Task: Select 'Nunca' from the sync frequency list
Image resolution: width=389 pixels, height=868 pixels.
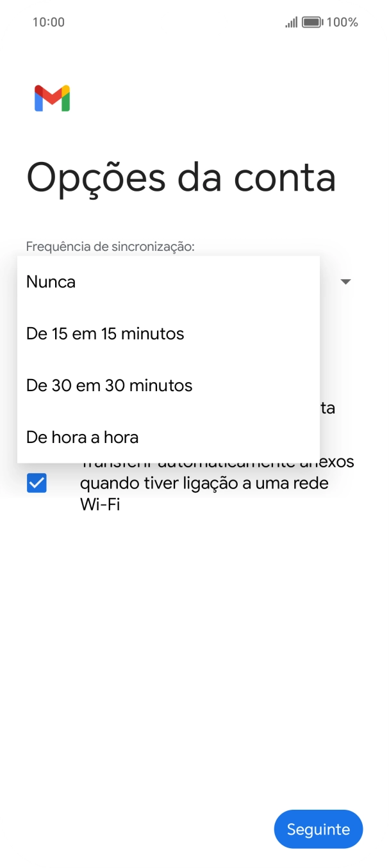Action: click(49, 282)
